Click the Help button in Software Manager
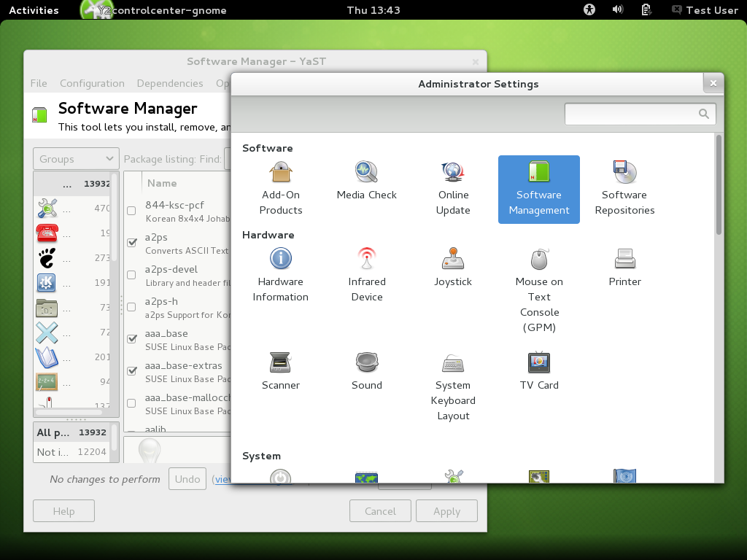 (x=64, y=511)
